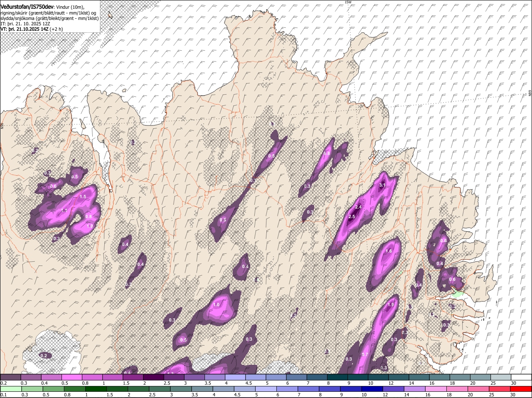Select the pale grey 25 swatch in rain legend
The image size is (532, 398).
[501, 377]
